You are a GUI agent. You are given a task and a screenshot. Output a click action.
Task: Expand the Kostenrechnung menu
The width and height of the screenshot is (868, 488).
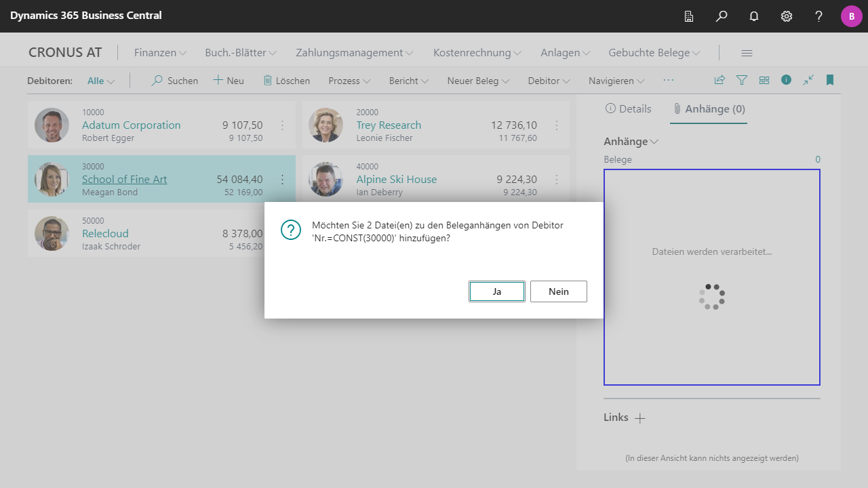(477, 53)
